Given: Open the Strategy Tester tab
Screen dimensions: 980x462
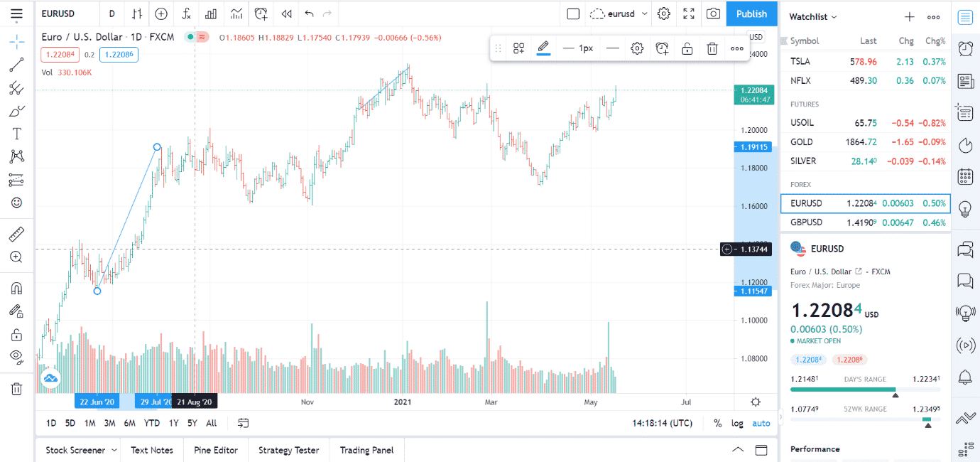Looking at the screenshot, I should (x=288, y=450).
